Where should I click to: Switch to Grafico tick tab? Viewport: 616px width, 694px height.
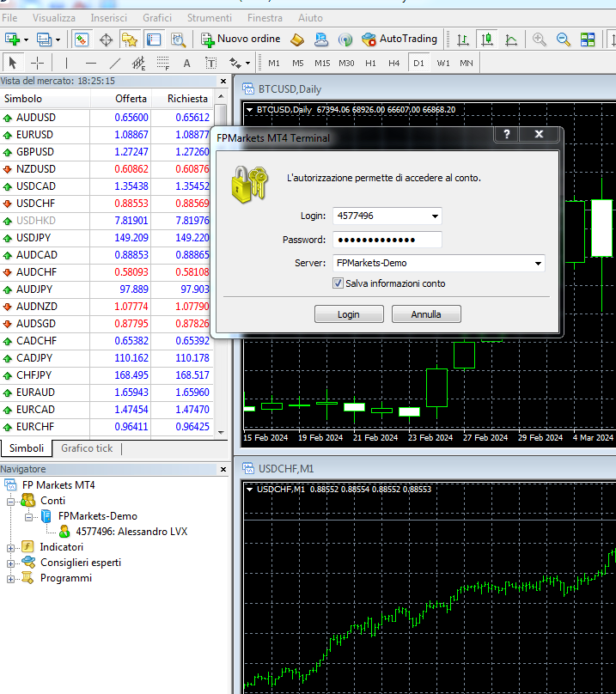(x=87, y=448)
